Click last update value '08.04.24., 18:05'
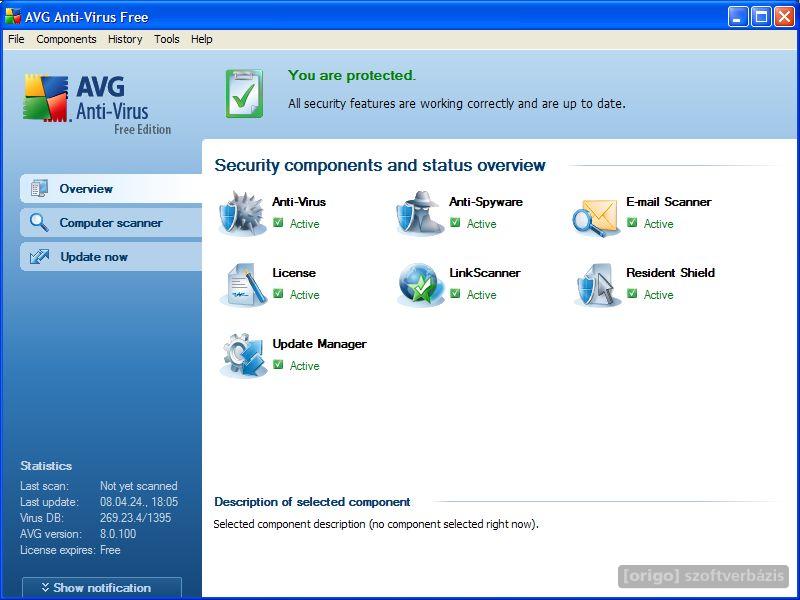 pos(139,502)
